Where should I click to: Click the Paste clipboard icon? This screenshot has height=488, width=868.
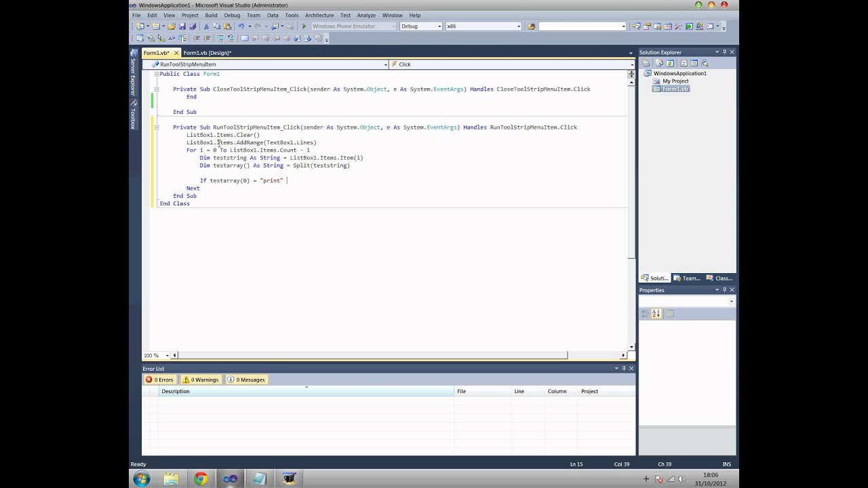coord(227,26)
